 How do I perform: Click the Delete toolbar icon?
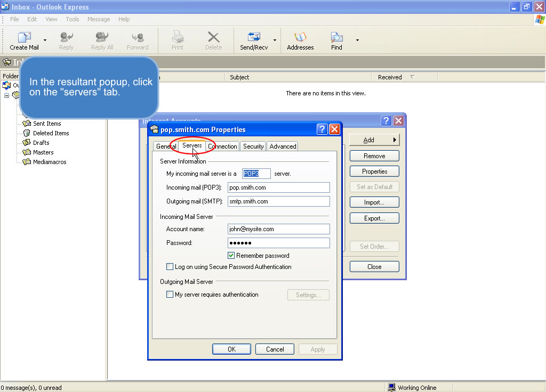click(213, 38)
